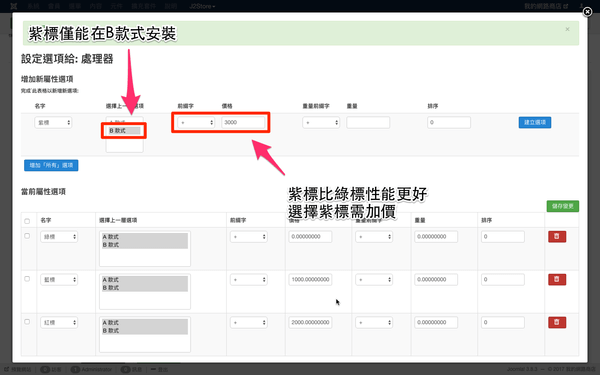Select A 款式 in the 紅標 row parent list
Viewport: 600px width, 375px height.
pos(145,323)
